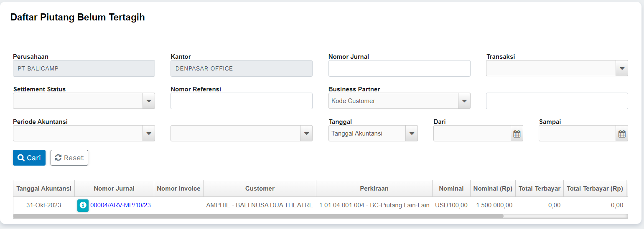The width and height of the screenshot is (644, 229).
Task: Click the info icon beside journal 00004/ARV-MP/10/23
Action: point(83,205)
